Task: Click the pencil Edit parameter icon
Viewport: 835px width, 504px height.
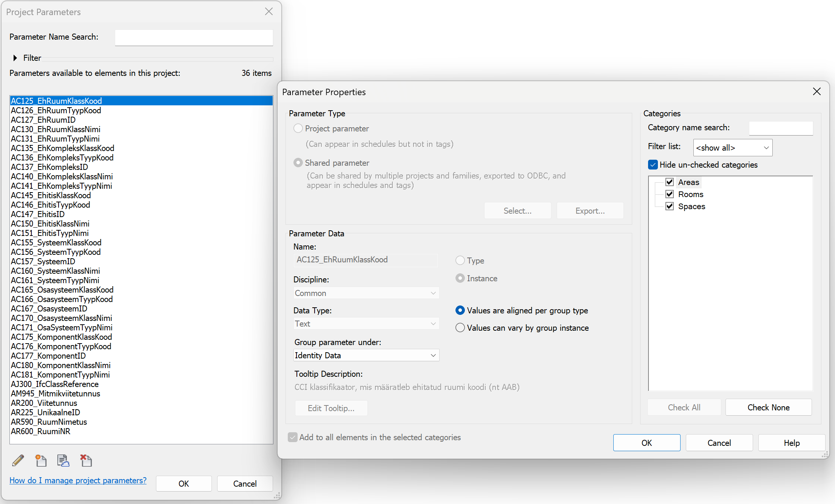Action: tap(18, 460)
